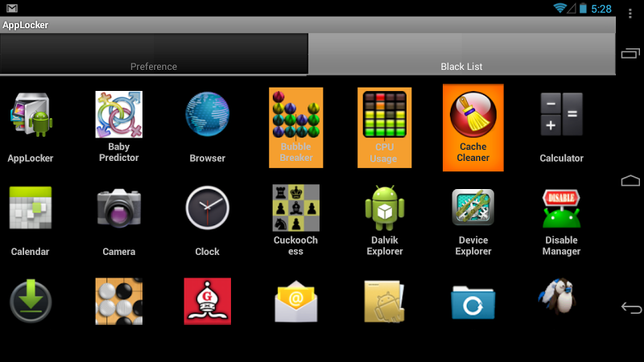Select the Browser globe icon
The image size is (644, 362).
point(208,114)
